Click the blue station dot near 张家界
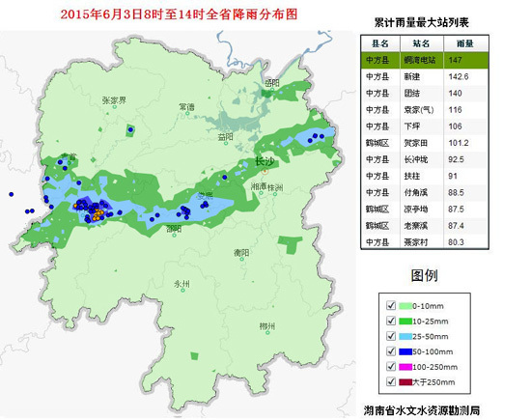The width and height of the screenshot is (531, 420). click(x=130, y=129)
